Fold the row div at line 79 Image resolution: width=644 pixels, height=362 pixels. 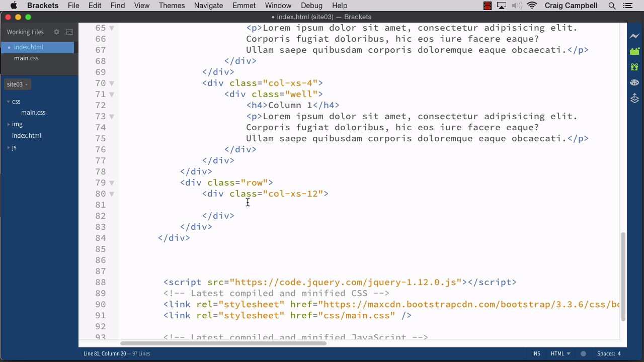[x=112, y=183]
